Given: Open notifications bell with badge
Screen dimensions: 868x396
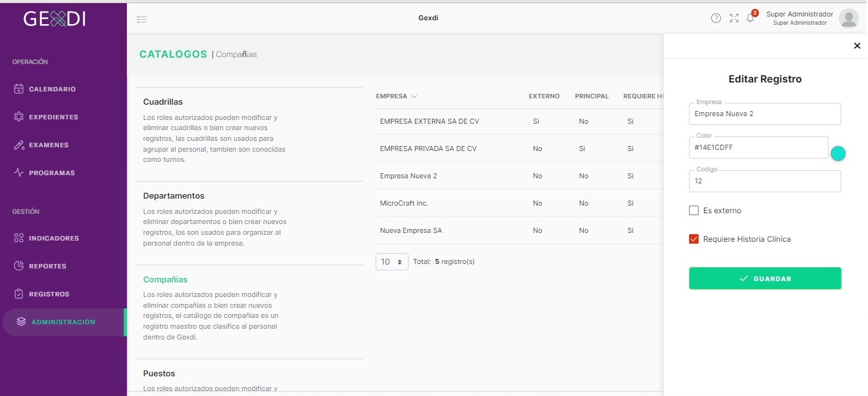Looking at the screenshot, I should click(x=751, y=17).
